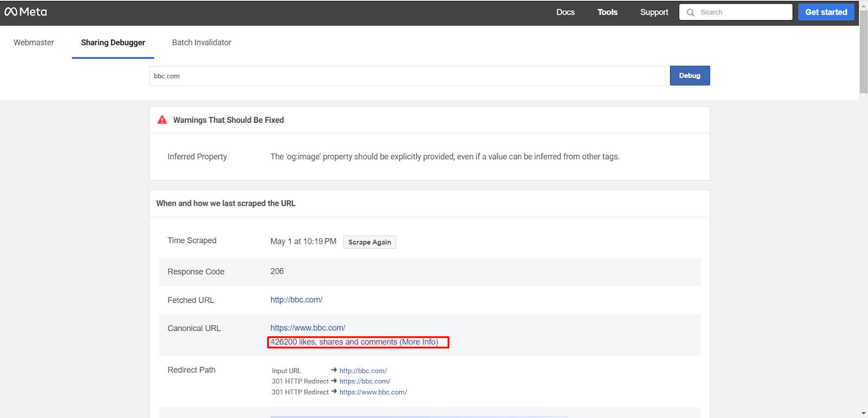Image resolution: width=868 pixels, height=418 pixels.
Task: Switch to the Webmaster tab
Action: (x=34, y=42)
